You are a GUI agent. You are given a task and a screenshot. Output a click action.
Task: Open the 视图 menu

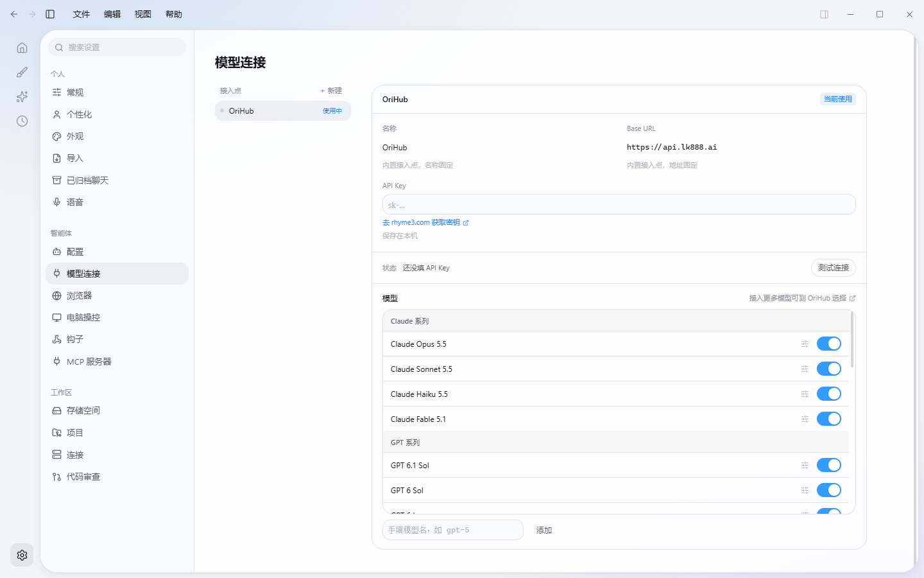143,14
